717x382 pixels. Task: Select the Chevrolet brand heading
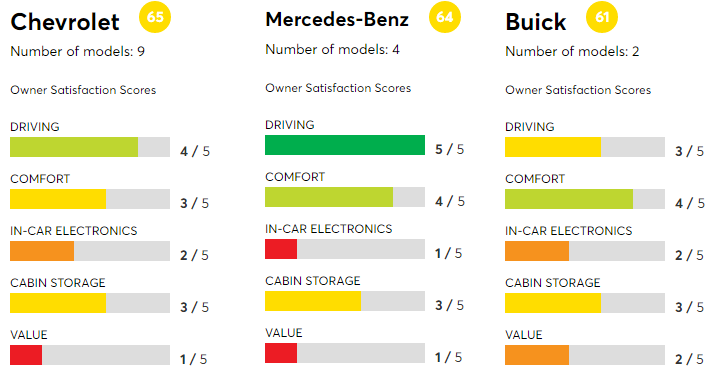click(65, 22)
